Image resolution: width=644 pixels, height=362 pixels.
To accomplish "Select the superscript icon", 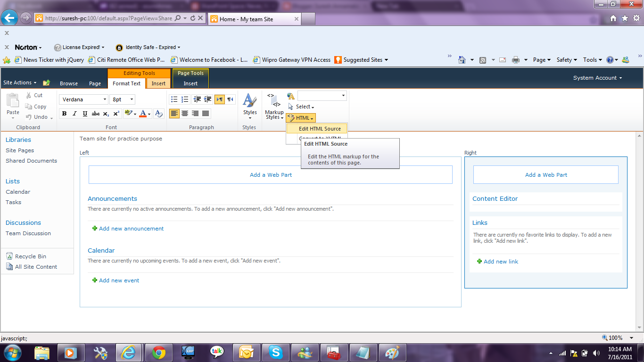I will click(116, 113).
